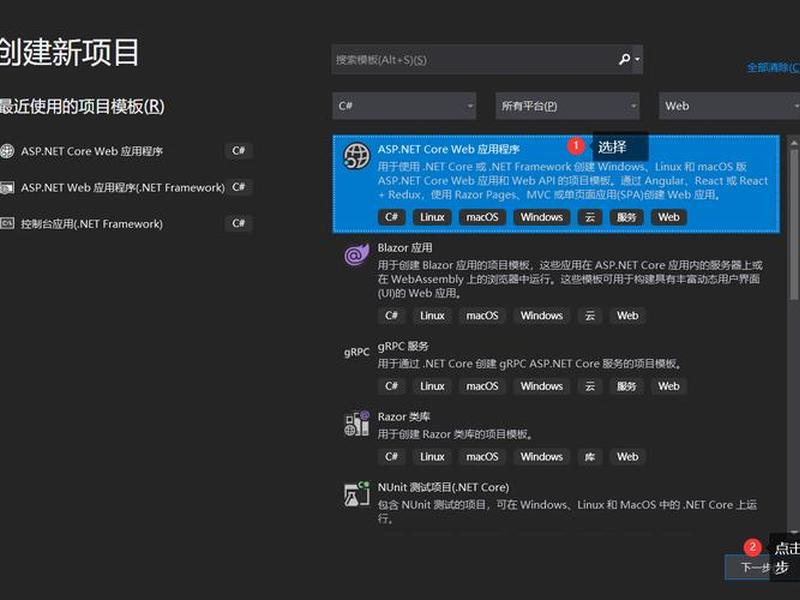
Task: Open the search options dropdown arrow
Action: pos(637,60)
